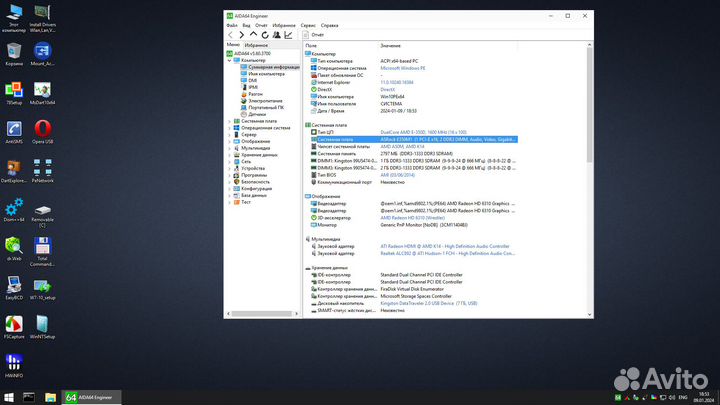The width and height of the screenshot is (720, 405).
Task: Expand the Устройства tree node
Action: (x=230, y=169)
